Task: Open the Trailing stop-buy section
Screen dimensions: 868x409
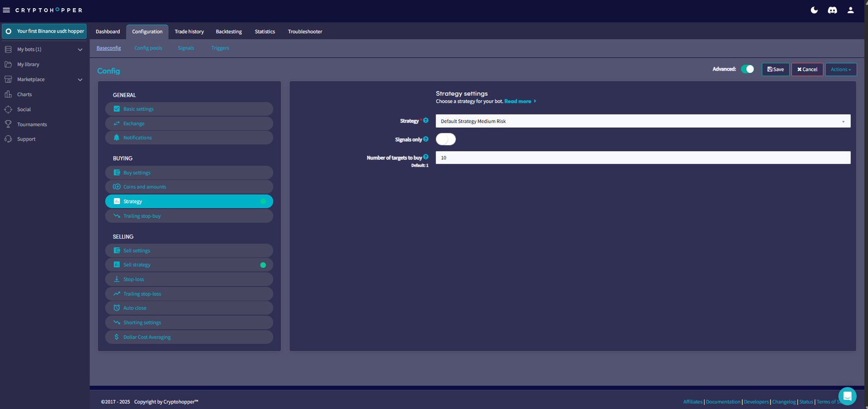Action: (189, 216)
